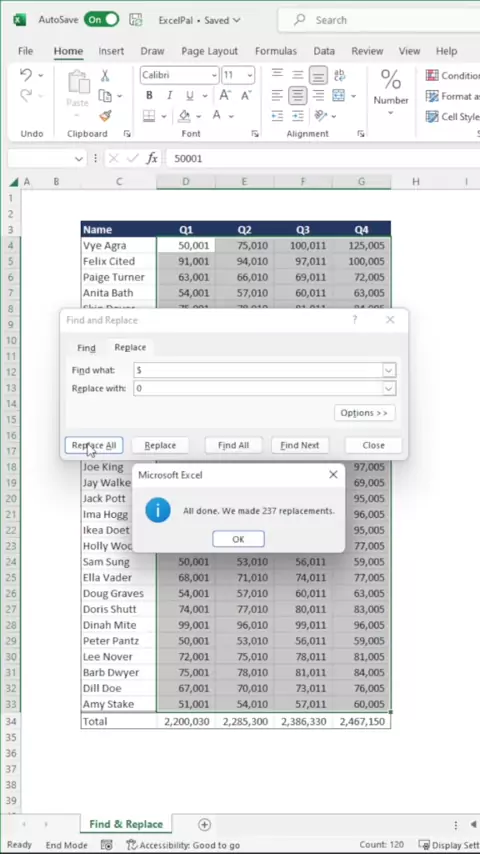Open the font name Calibri dropdown
480x854 pixels.
pos(213,75)
